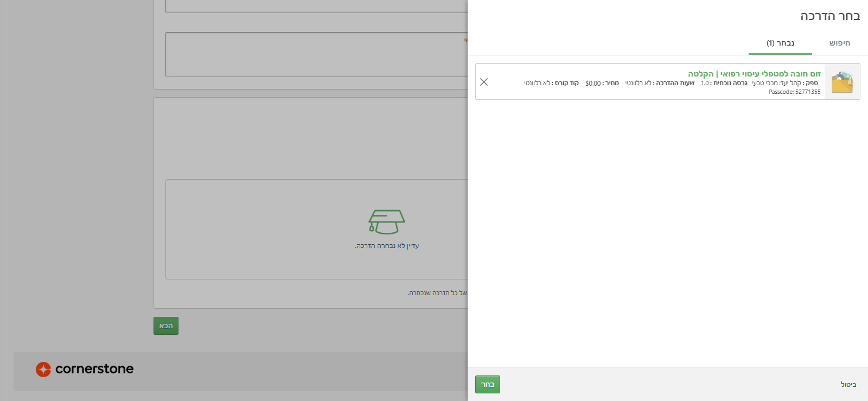
Task: Click the עדיין לא נבחרה הדרכה message
Action: point(387,246)
